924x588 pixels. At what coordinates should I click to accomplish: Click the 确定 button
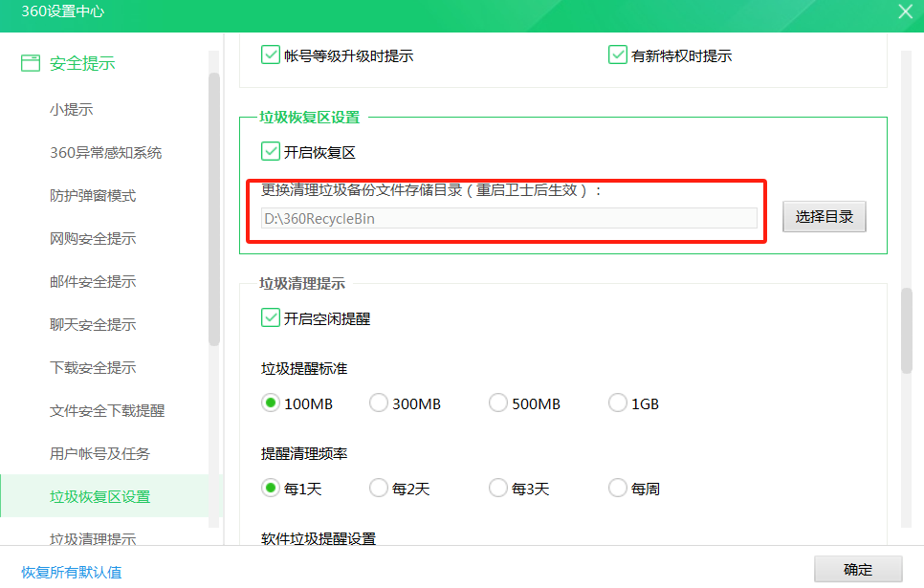[x=858, y=569]
